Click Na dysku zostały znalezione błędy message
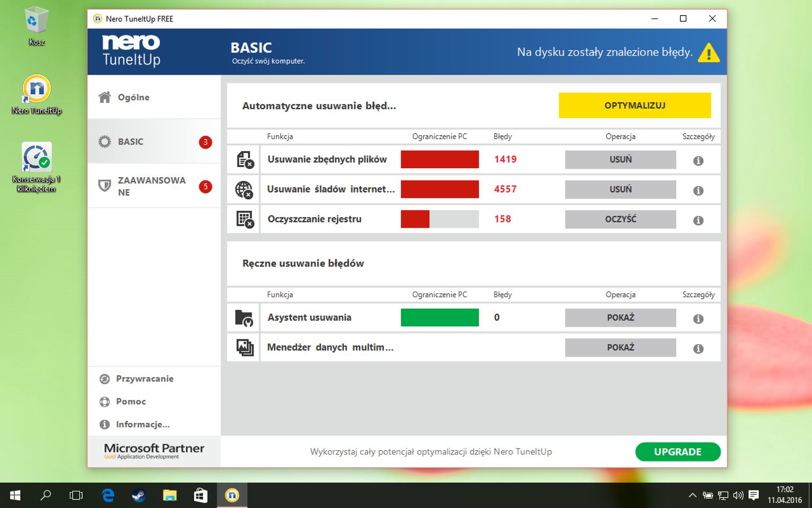This screenshot has width=812, height=508. (x=605, y=52)
